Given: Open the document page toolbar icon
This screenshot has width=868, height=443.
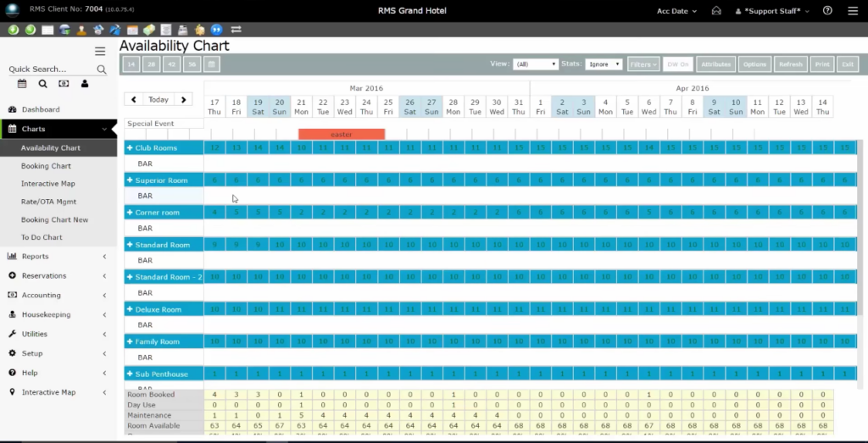Looking at the screenshot, I should coord(166,30).
